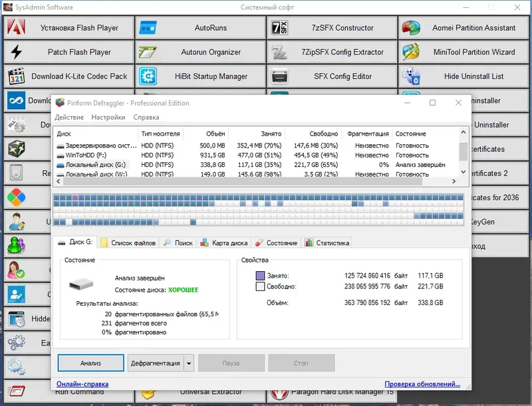Sort drives by Фрагментация column header
This screenshot has width=532, height=406.
click(x=367, y=134)
